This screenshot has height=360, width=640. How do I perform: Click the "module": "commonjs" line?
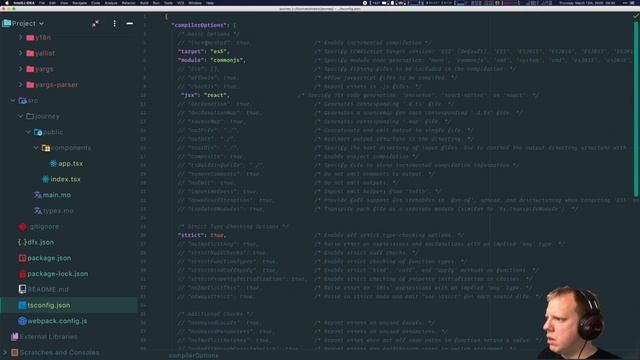tap(212, 60)
